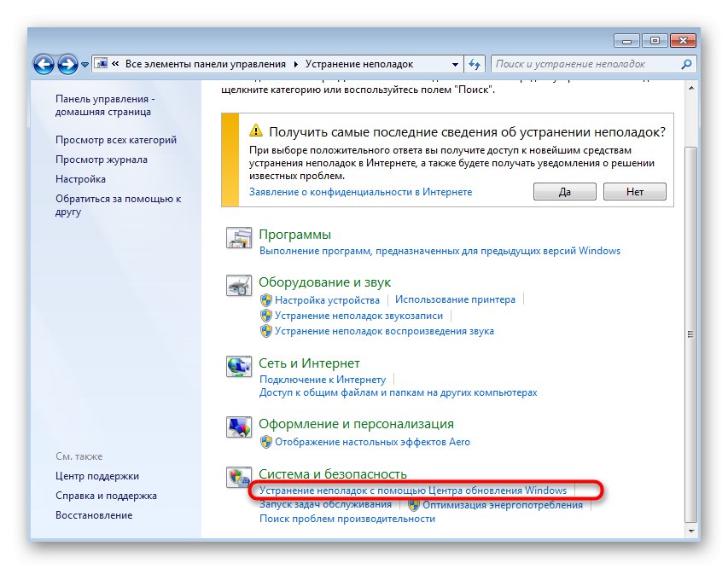Screen dimensions: 728x569
Task: Open 'Устранение неполадок звукозаписи'
Action: pos(358,316)
